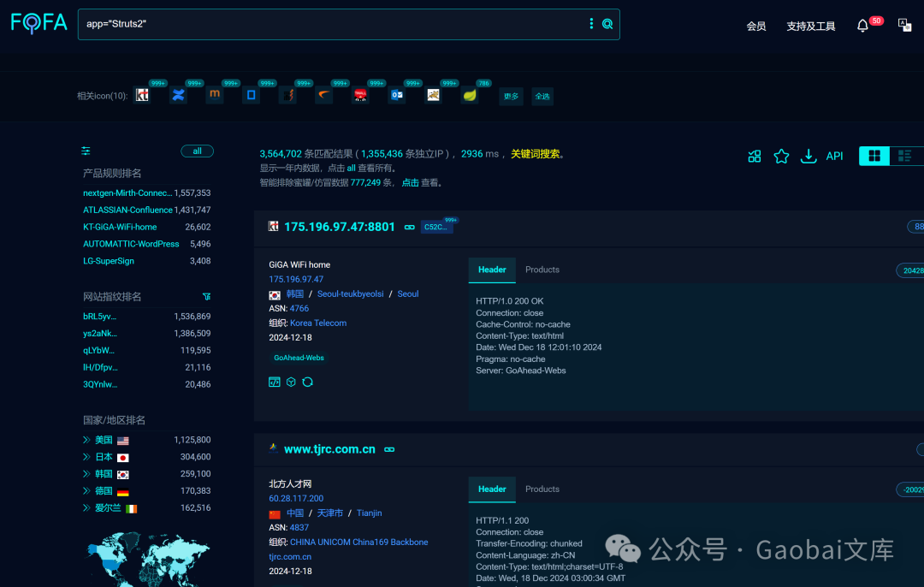The image size is (924, 587).
Task: Expand the 德国 country row
Action: coord(86,491)
